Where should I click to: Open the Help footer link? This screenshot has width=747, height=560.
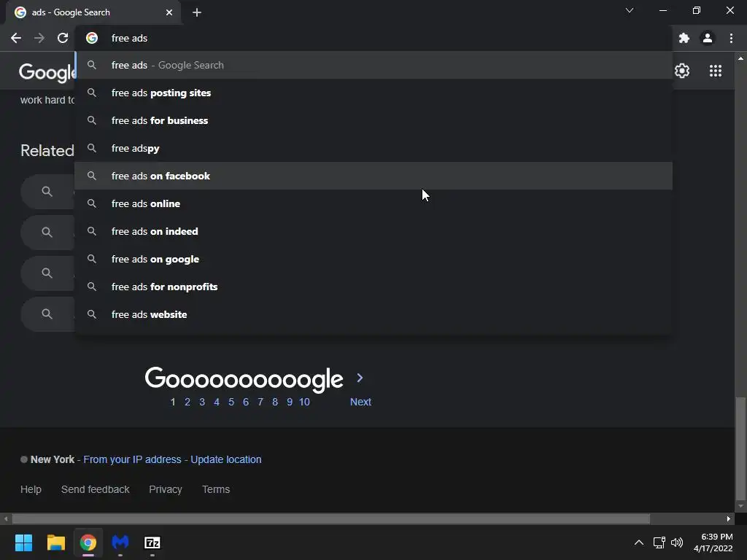tap(31, 489)
